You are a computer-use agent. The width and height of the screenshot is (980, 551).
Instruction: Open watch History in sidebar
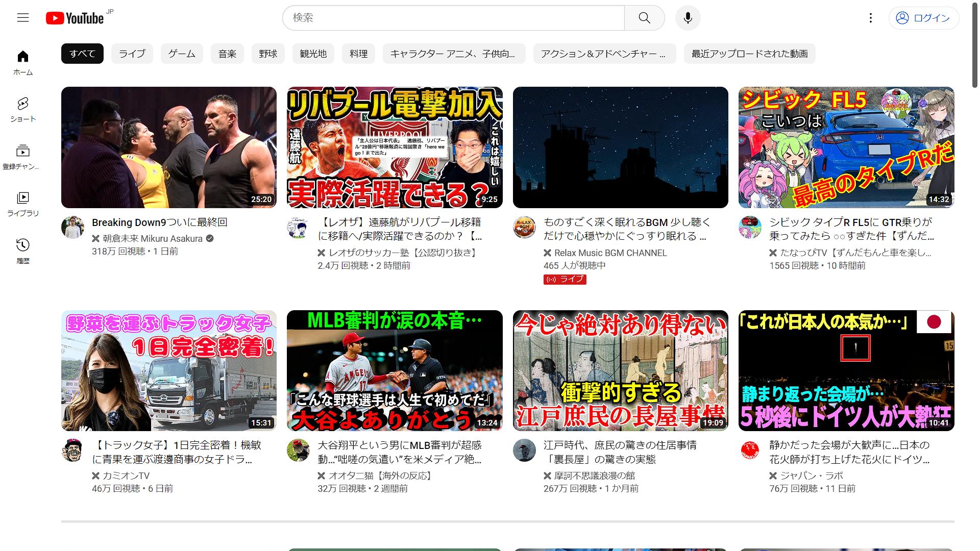23,251
